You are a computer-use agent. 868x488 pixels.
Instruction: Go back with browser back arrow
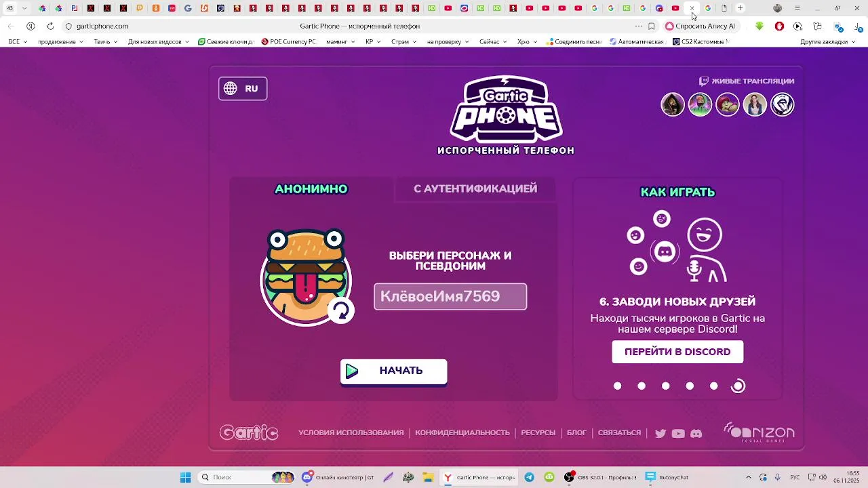click(11, 26)
